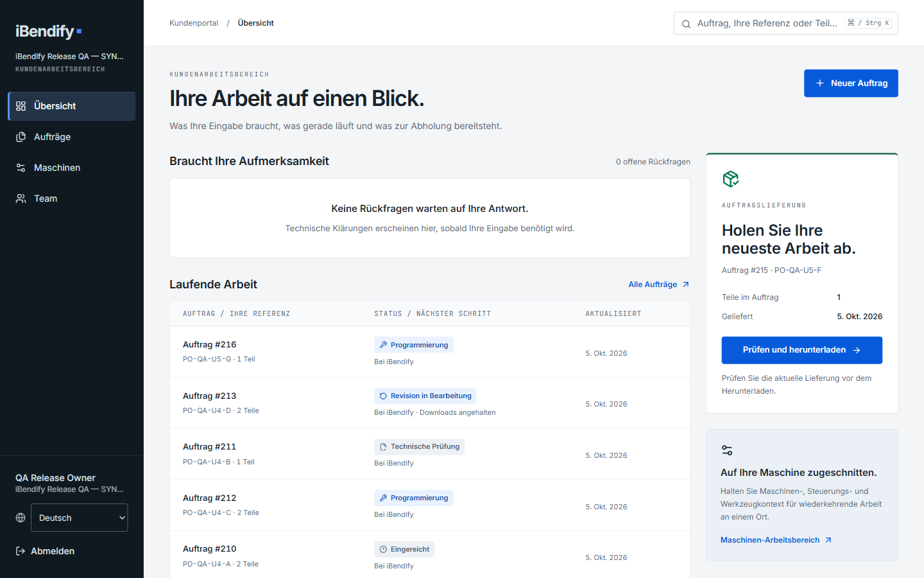Create a Neuer Auftrag
Screen dimensions: 924x578
[851, 83]
